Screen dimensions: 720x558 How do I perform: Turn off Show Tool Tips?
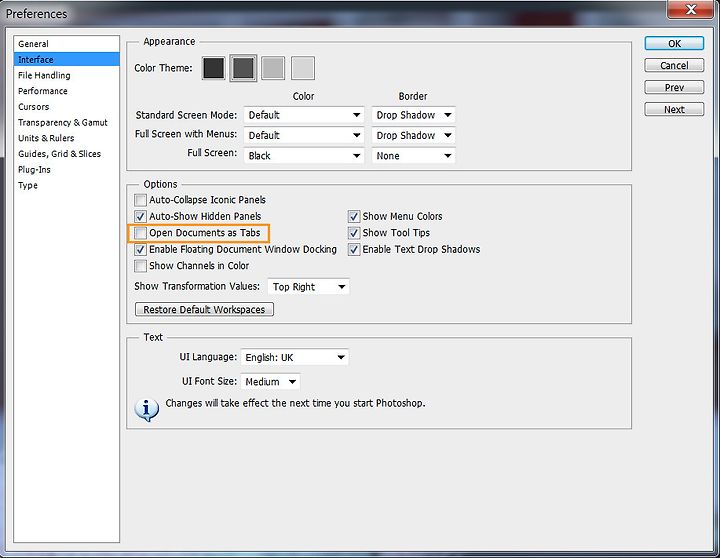pos(354,233)
